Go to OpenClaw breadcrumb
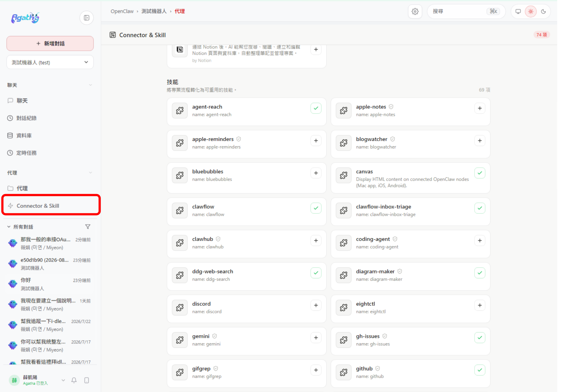561x392 pixels. (x=122, y=11)
